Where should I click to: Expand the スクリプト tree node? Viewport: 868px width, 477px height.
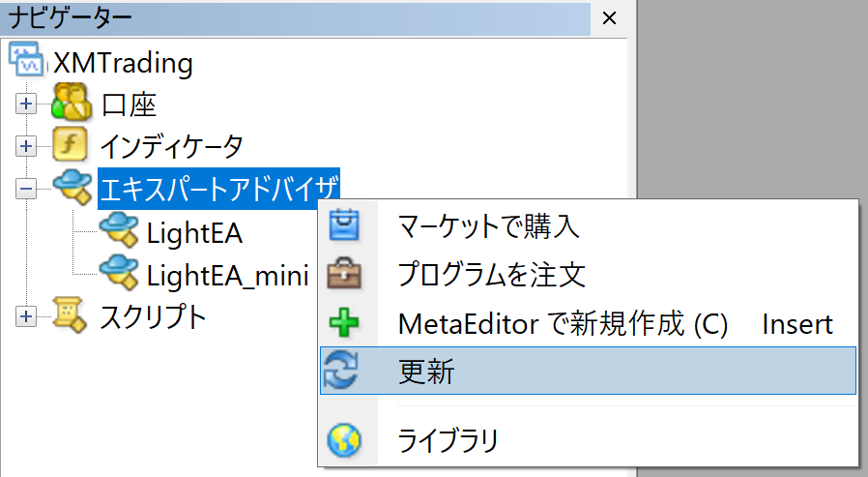(26, 316)
